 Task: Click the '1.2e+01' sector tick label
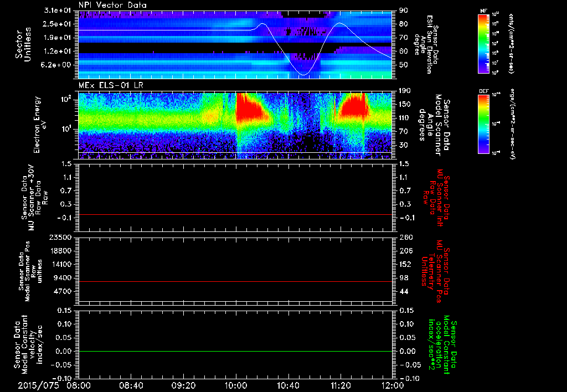pos(58,51)
